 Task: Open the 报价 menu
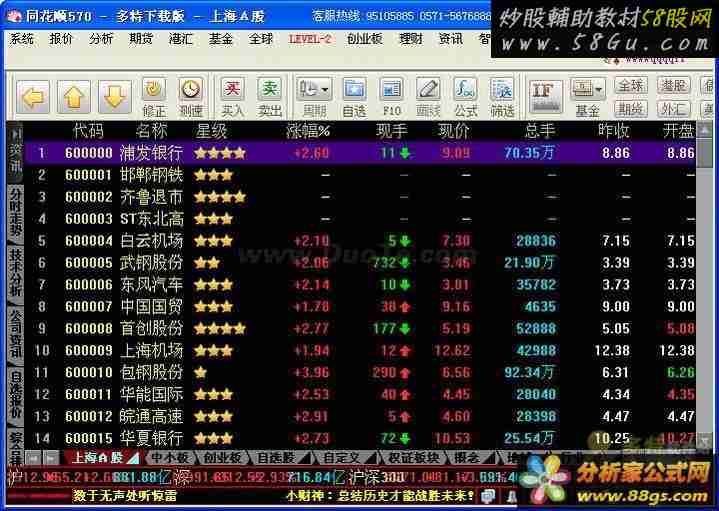pyautogui.click(x=61, y=39)
